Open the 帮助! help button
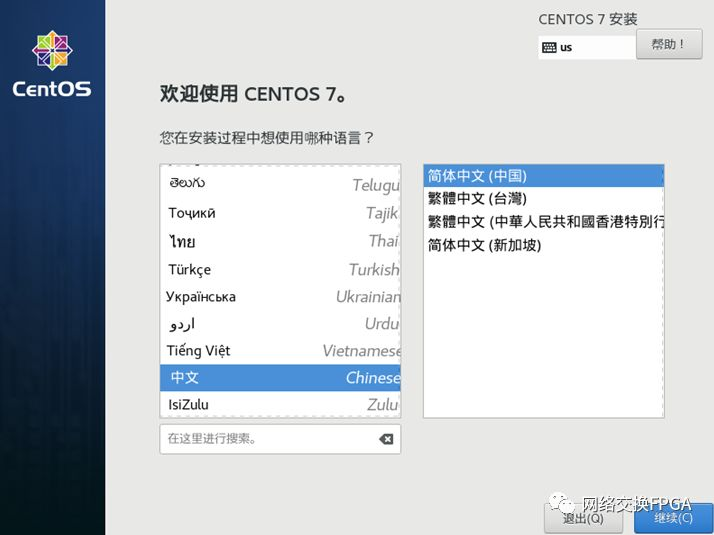 (668, 44)
